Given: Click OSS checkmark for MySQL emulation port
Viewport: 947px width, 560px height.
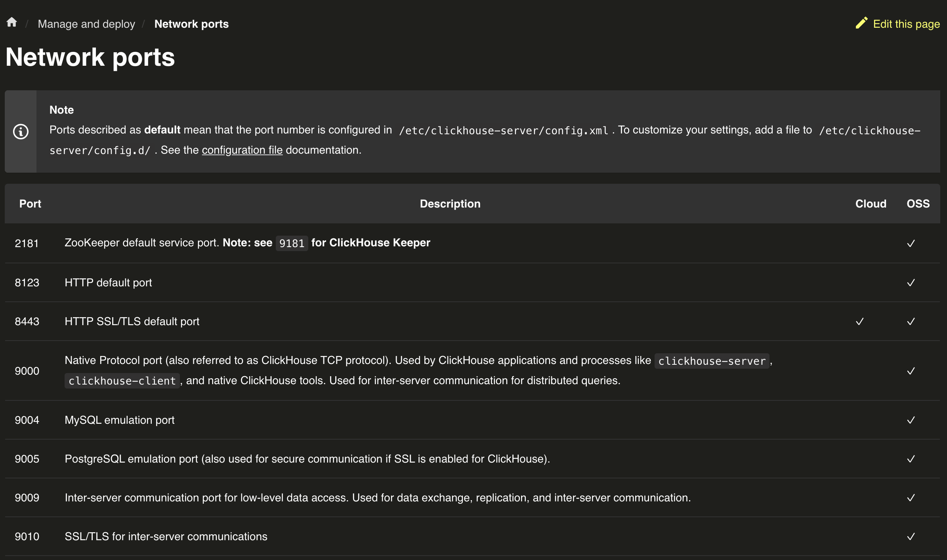Looking at the screenshot, I should pyautogui.click(x=911, y=420).
